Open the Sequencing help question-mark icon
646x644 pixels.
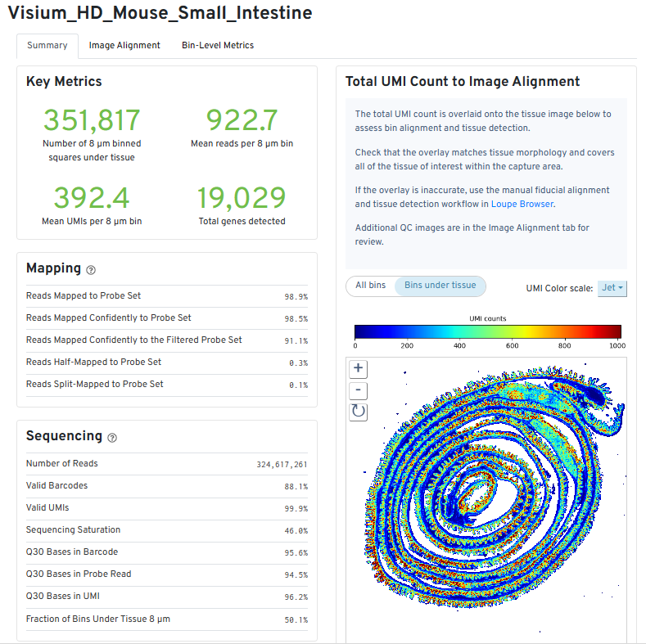tap(112, 438)
